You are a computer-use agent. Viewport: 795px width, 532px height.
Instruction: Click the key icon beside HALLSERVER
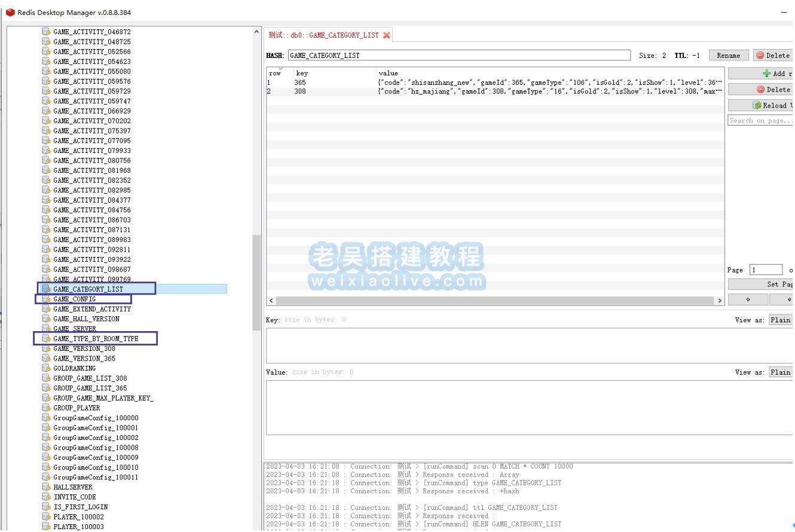pyautogui.click(x=46, y=487)
